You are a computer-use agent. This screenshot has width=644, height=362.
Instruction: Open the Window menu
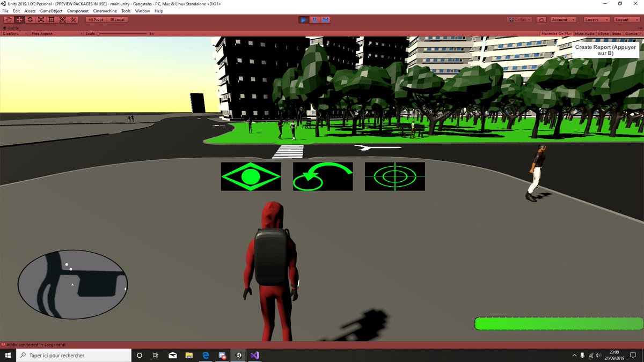(142, 11)
